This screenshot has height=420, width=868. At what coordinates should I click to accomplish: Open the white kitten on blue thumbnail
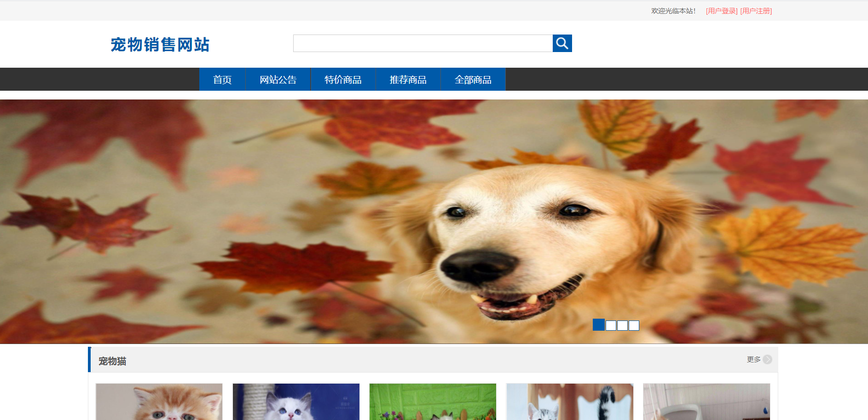(296, 402)
